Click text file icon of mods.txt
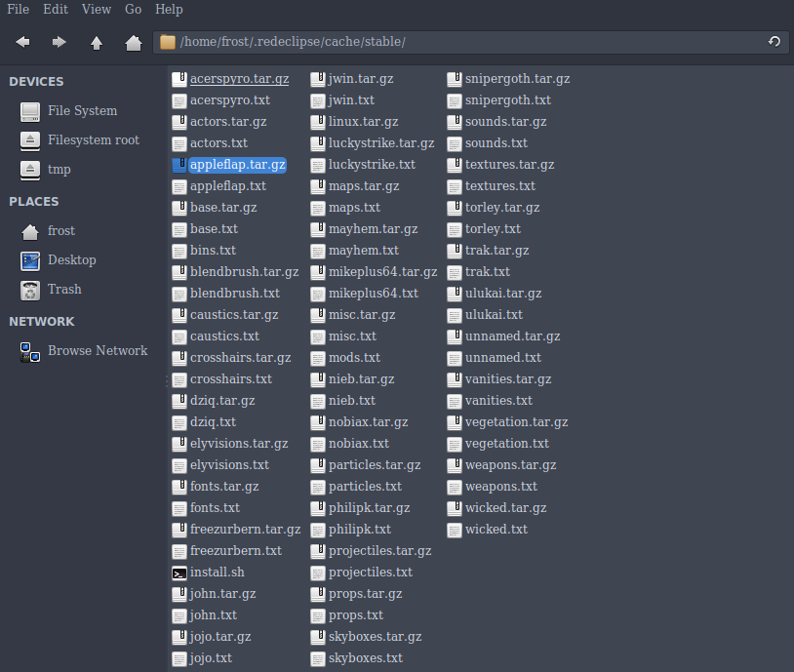 [317, 358]
